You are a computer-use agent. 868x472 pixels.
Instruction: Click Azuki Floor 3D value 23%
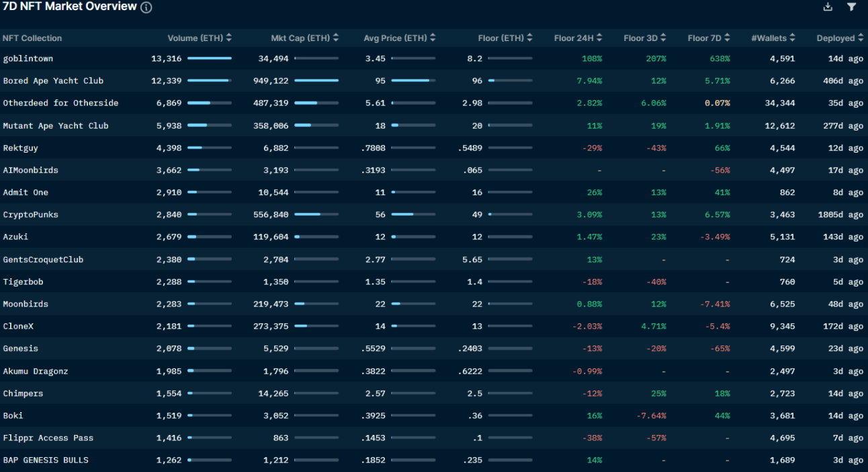coord(658,237)
